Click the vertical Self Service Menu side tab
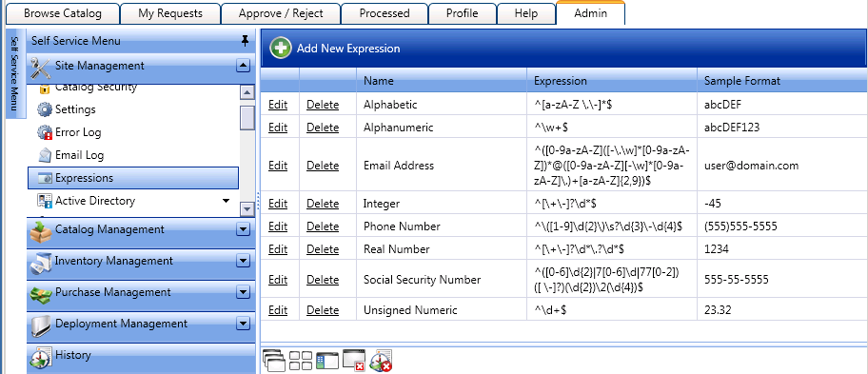The image size is (868, 374). 15,73
